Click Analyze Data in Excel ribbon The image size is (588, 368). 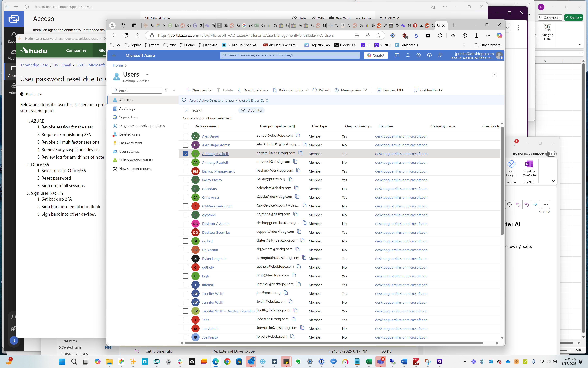[x=547, y=32]
